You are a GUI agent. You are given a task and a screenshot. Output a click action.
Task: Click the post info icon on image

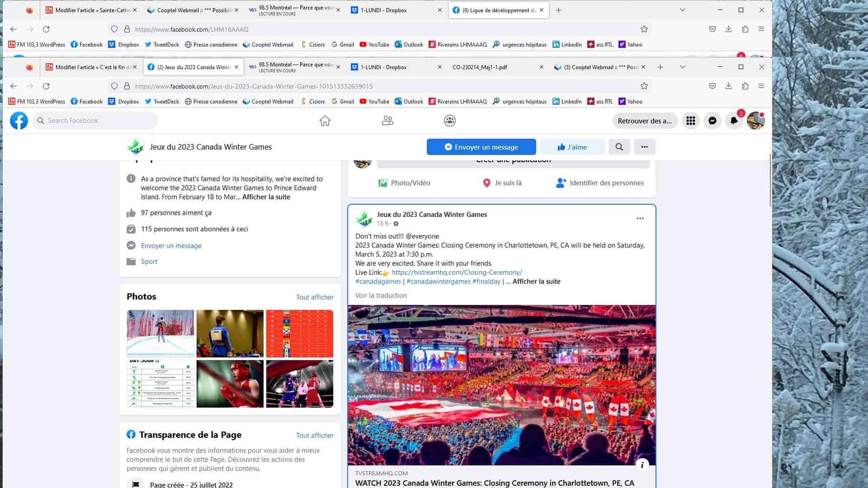coord(642,465)
